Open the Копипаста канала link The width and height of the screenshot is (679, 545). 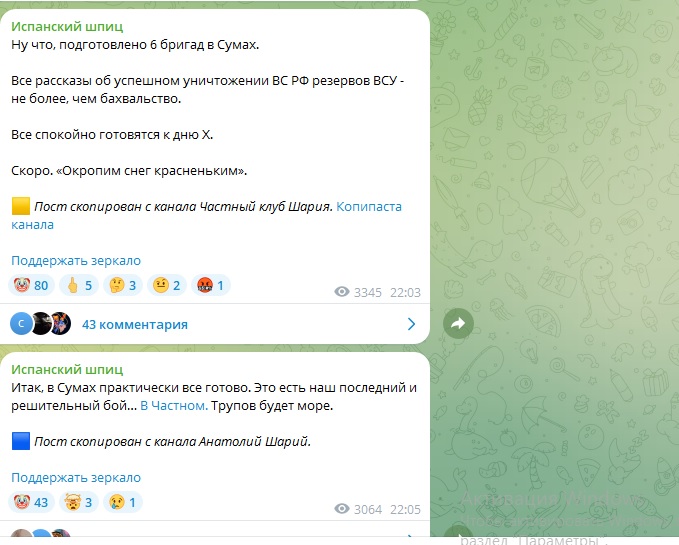[207, 216]
